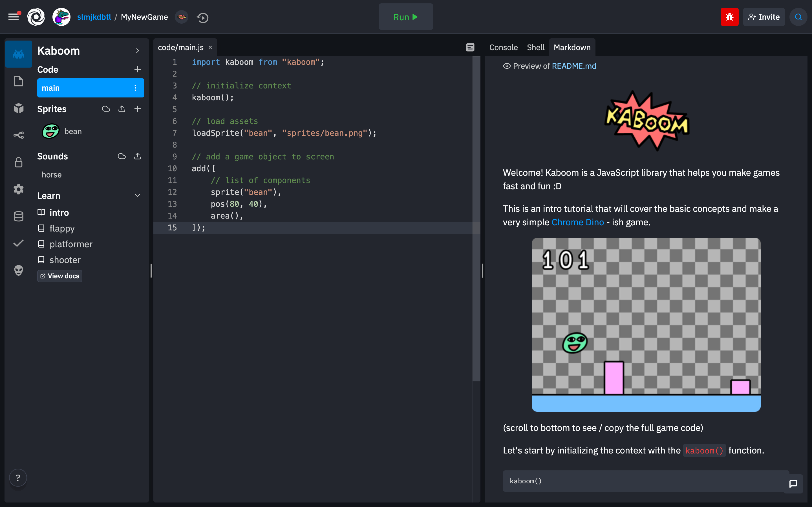Select the bean sprite thumbnail
Image resolution: width=812 pixels, height=507 pixels.
51,131
